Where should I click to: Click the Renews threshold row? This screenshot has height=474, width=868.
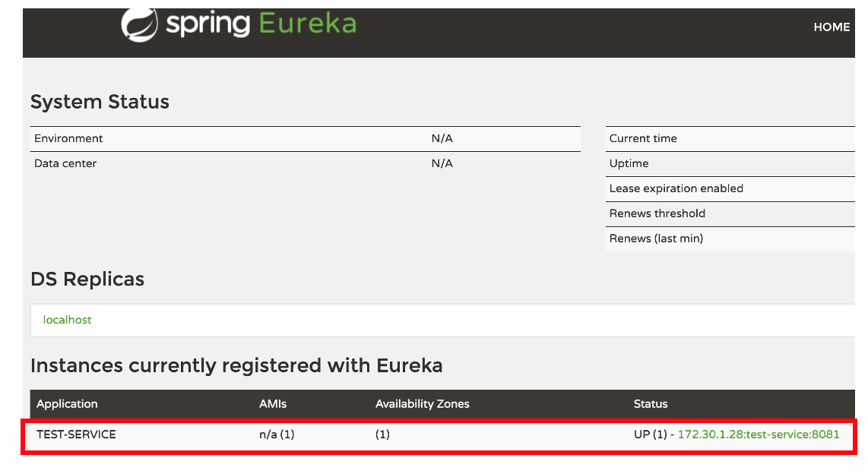click(655, 213)
